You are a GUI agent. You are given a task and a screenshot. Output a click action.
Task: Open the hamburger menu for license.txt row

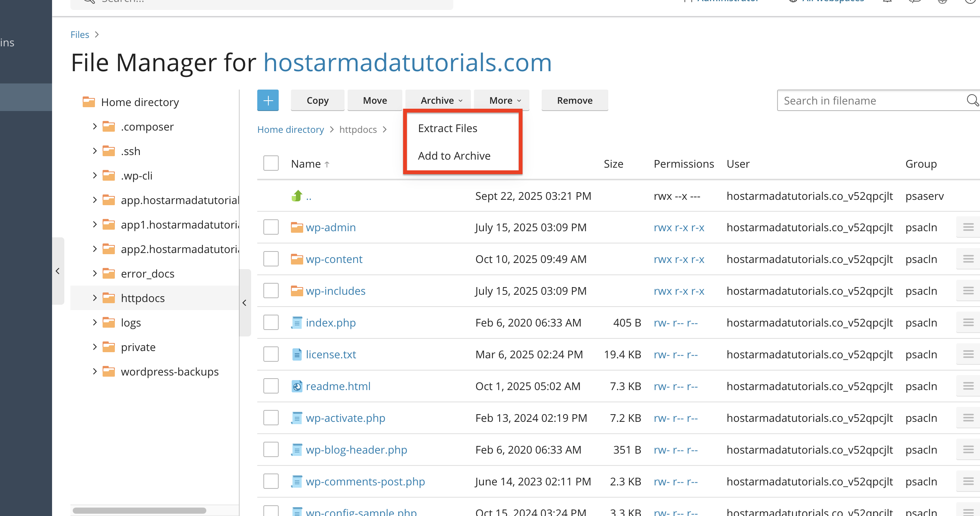[968, 354]
